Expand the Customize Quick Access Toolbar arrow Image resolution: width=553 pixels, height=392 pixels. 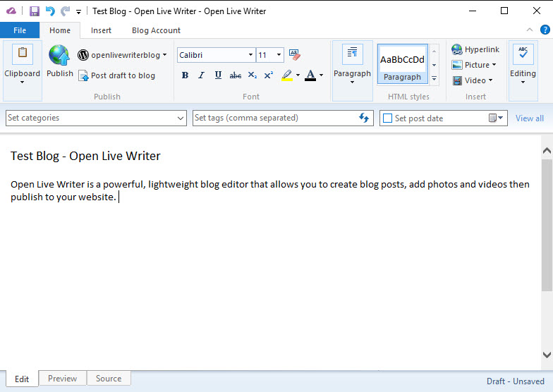(78, 12)
